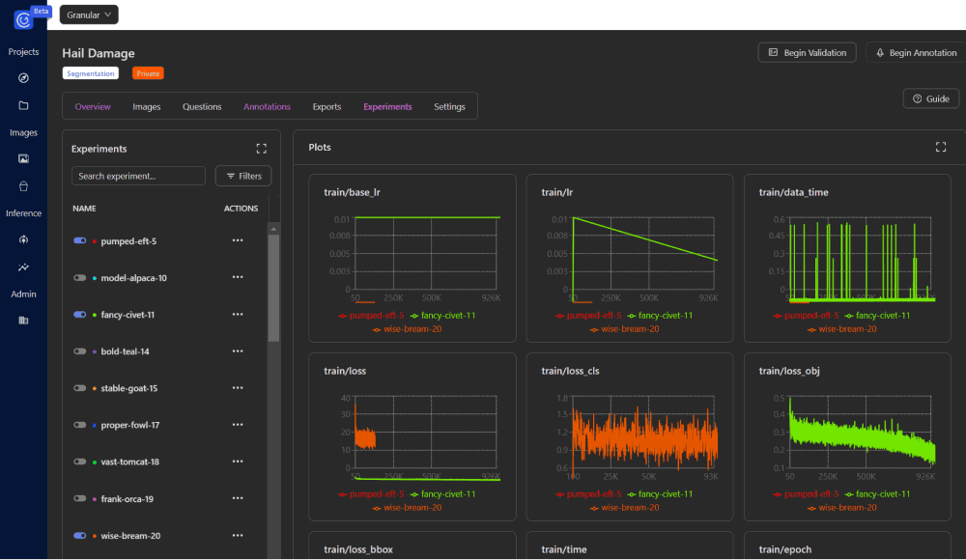The image size is (966, 560).
Task: Open the folder icon under Projects
Action: [x=23, y=105]
